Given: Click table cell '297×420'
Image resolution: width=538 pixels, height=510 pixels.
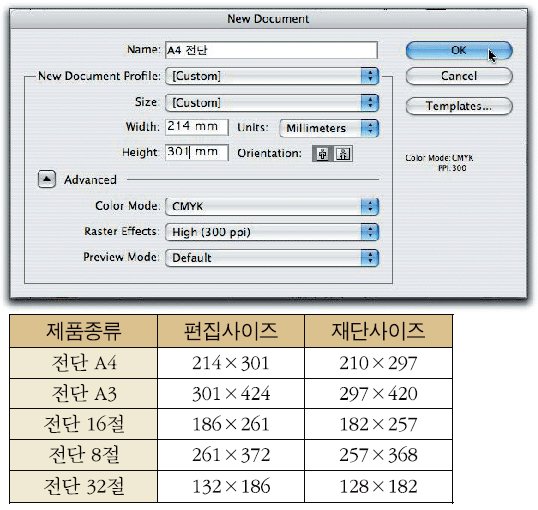Looking at the screenshot, I should pos(378,394).
